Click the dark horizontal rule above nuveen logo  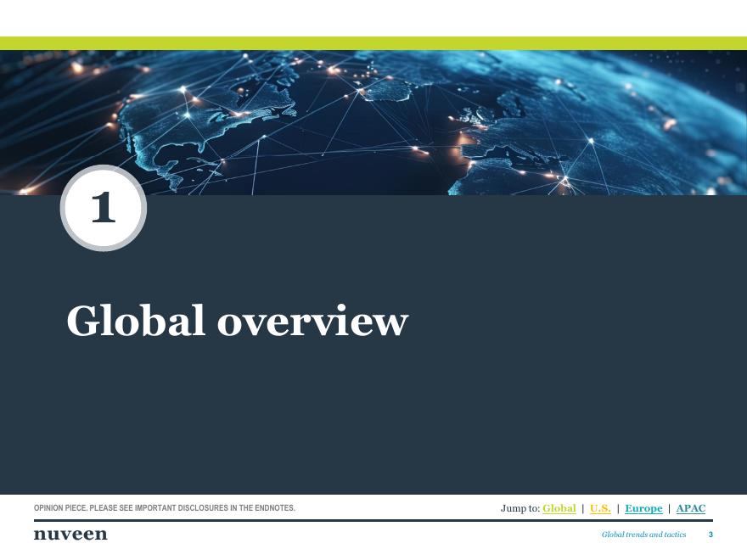pyautogui.click(x=373, y=520)
